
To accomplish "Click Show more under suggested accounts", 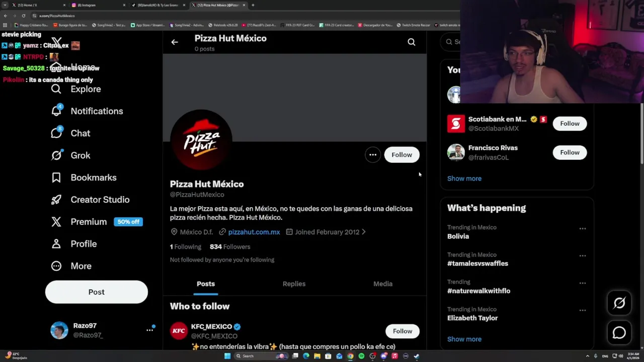I will point(464,178).
